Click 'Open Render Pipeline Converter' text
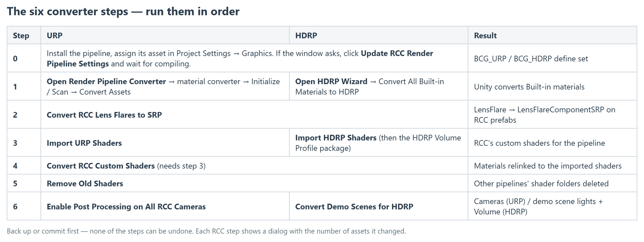 tap(106, 82)
